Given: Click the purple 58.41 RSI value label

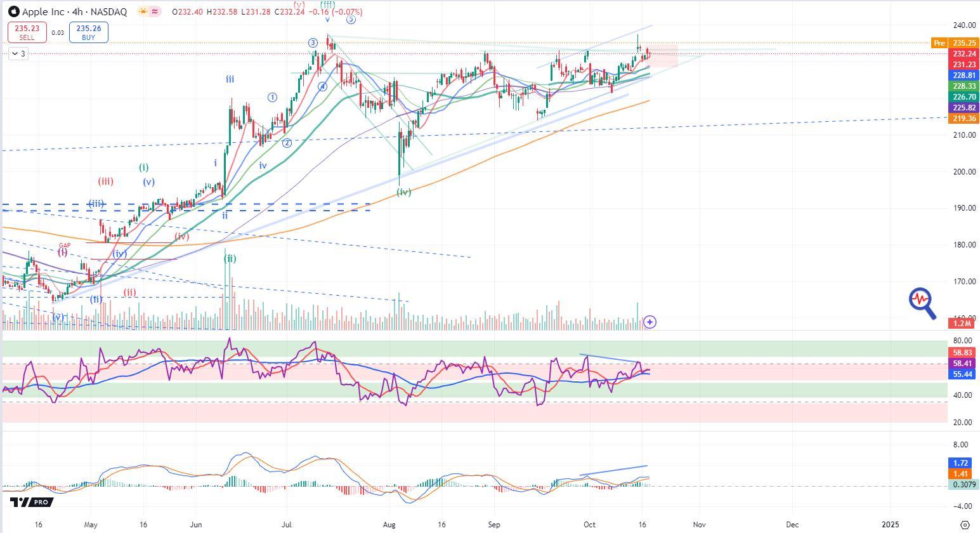Looking at the screenshot, I should click(x=962, y=364).
